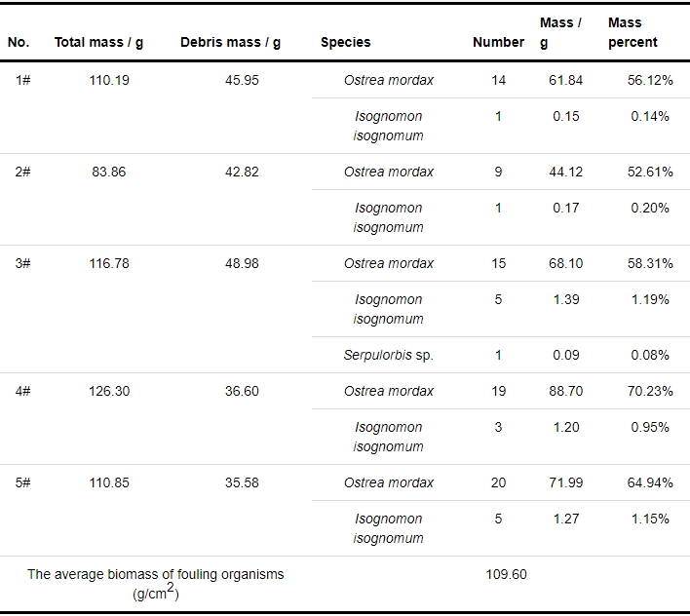
Task: Select the 'No.' column header
Action: pos(19,42)
